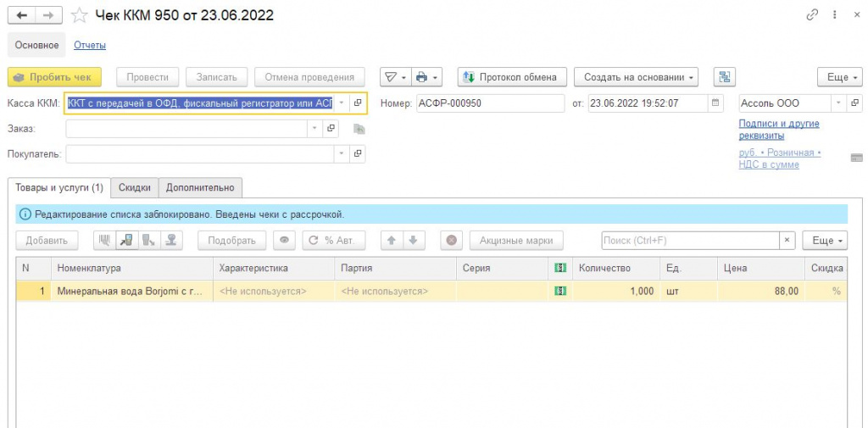Click the red cancel circle icon
This screenshot has width=868, height=428.
pos(451,241)
